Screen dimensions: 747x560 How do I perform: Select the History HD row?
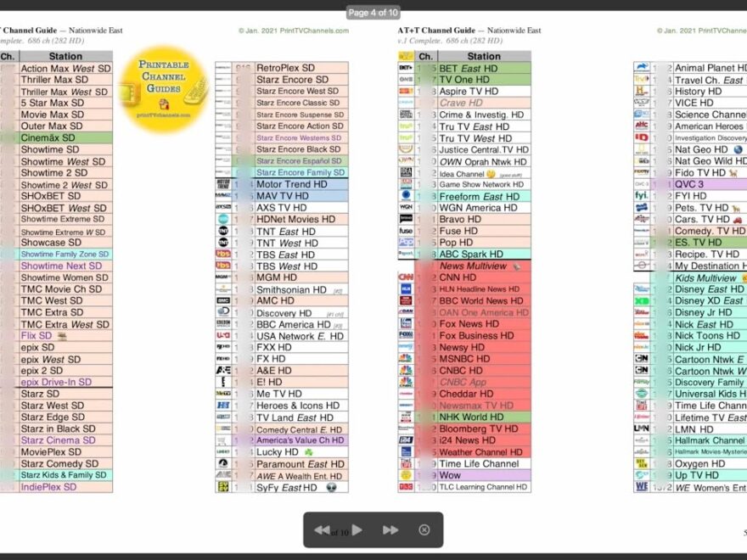[690, 91]
